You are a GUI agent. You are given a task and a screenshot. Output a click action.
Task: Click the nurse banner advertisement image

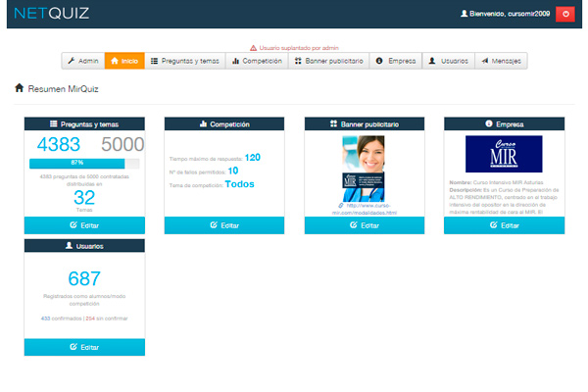coord(364,169)
